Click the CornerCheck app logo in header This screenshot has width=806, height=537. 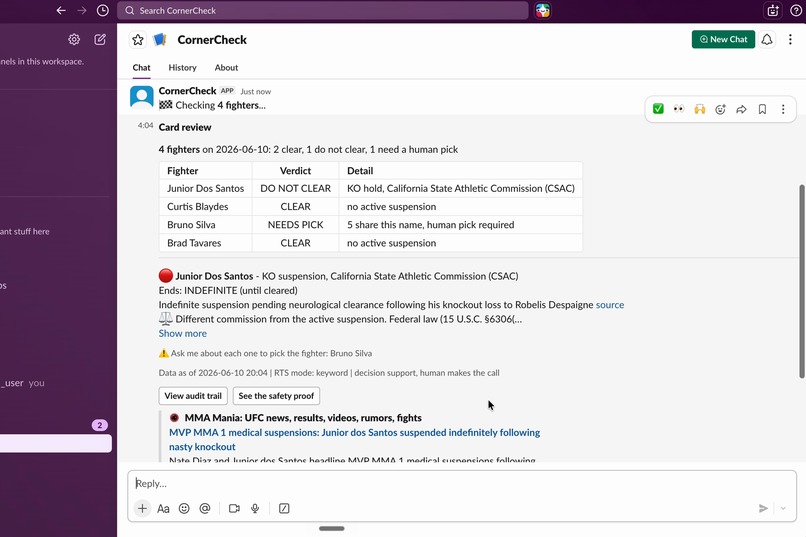160,40
